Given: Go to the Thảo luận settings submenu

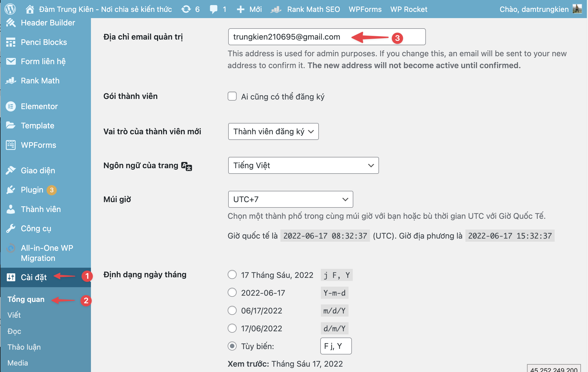Looking at the screenshot, I should click(24, 347).
